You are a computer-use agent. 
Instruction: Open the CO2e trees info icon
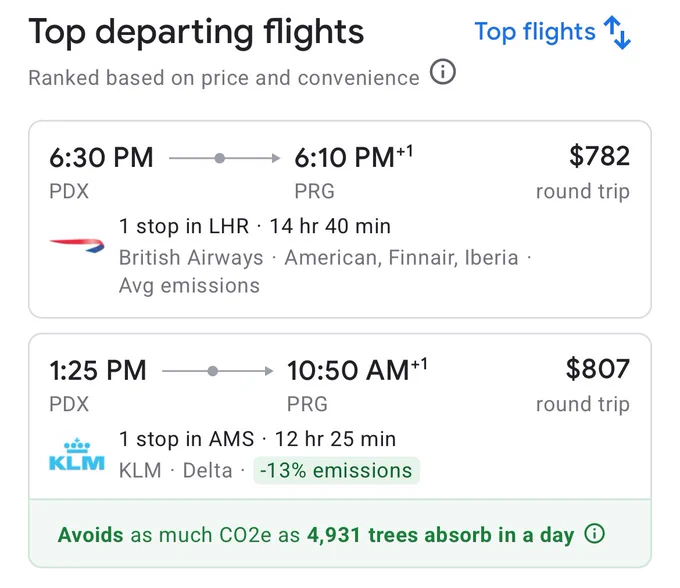point(594,533)
